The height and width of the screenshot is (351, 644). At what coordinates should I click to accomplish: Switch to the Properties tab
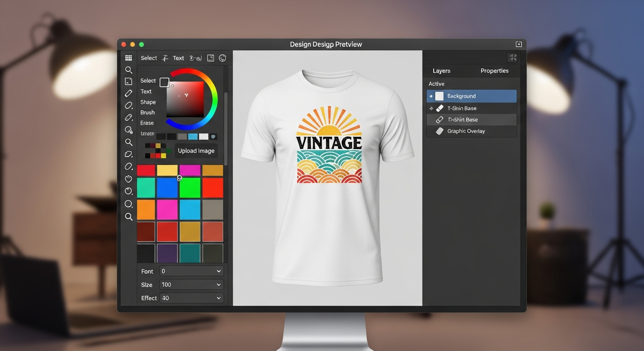(x=494, y=70)
